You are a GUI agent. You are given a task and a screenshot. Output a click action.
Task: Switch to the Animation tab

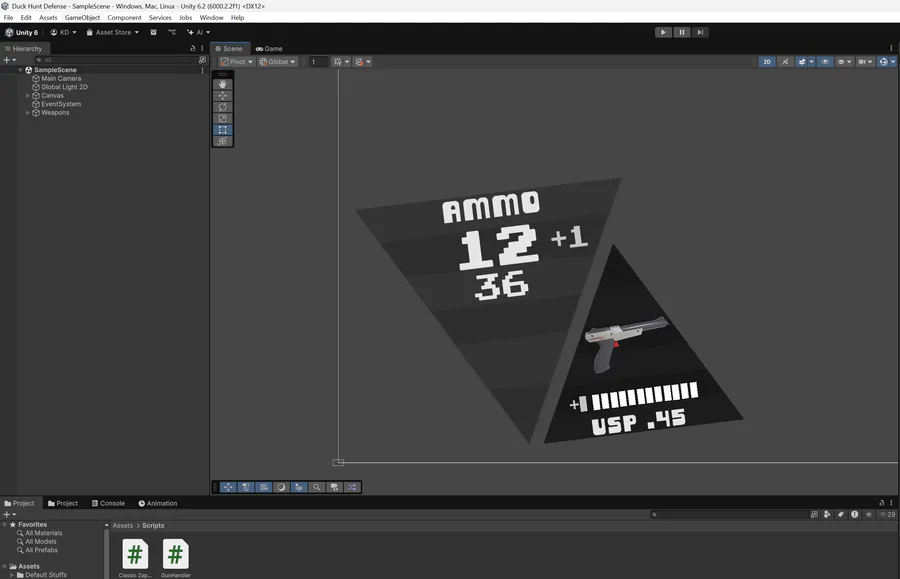158,503
